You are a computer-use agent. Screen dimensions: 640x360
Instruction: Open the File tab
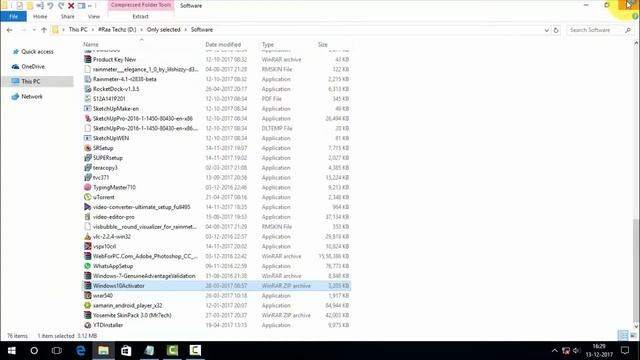coord(13,16)
